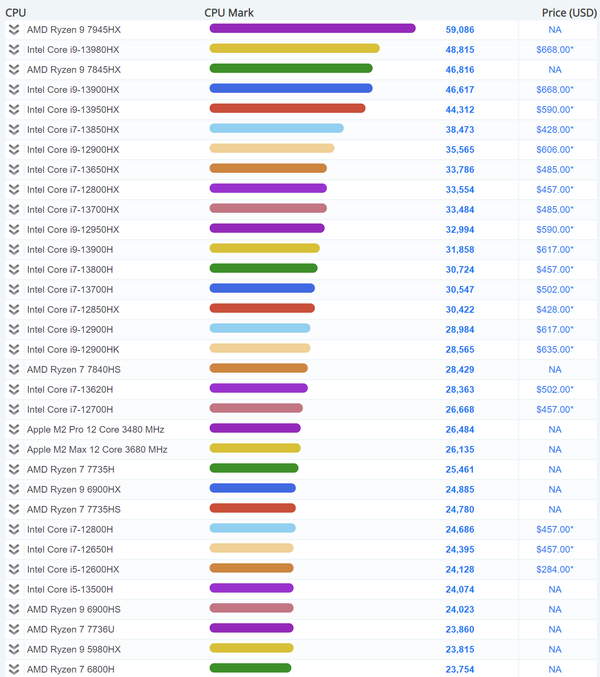The image size is (600, 677).
Task: Click double-chevron icon next to Intel Core i7-13850HX
Action: (x=14, y=130)
